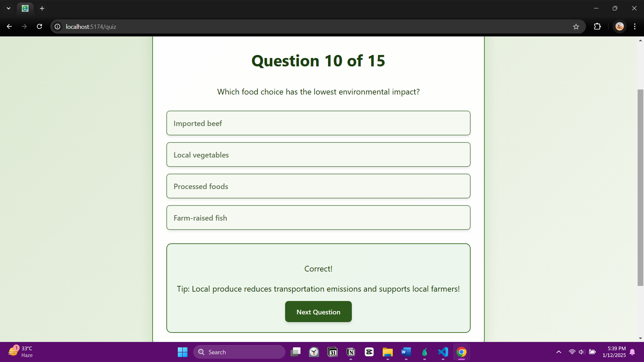Go back to previous page
The width and height of the screenshot is (644, 362).
click(9, 26)
